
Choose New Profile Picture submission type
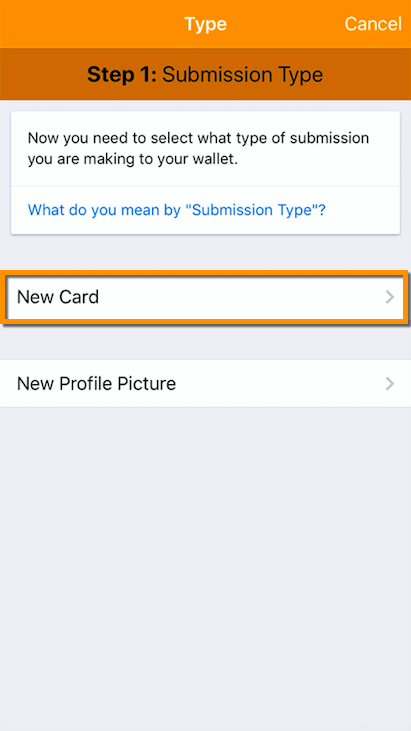(206, 384)
